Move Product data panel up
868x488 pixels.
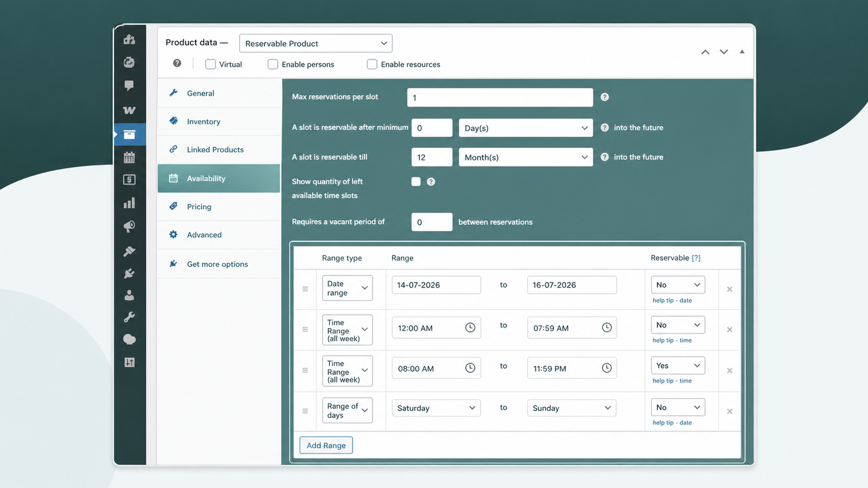[x=705, y=52]
